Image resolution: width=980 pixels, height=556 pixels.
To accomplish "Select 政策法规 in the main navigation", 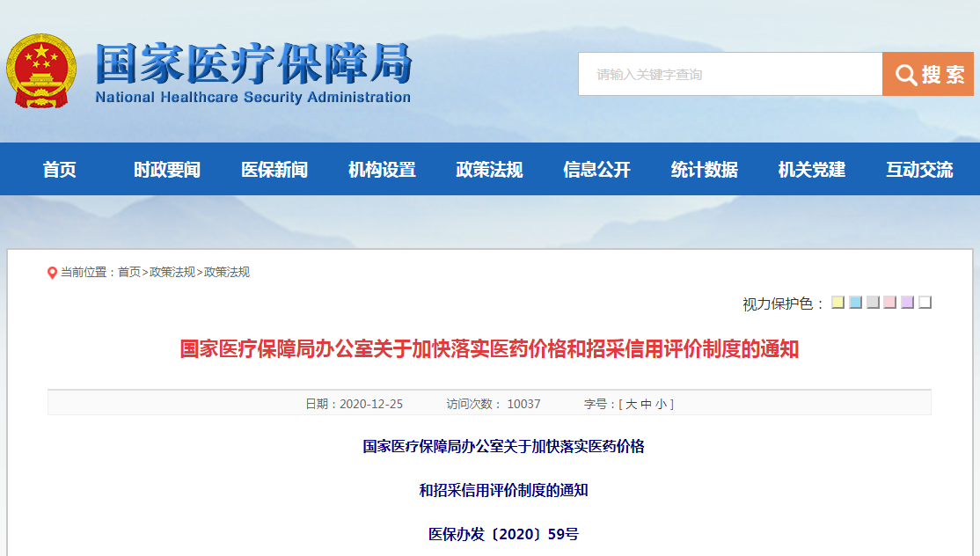I will (x=489, y=170).
